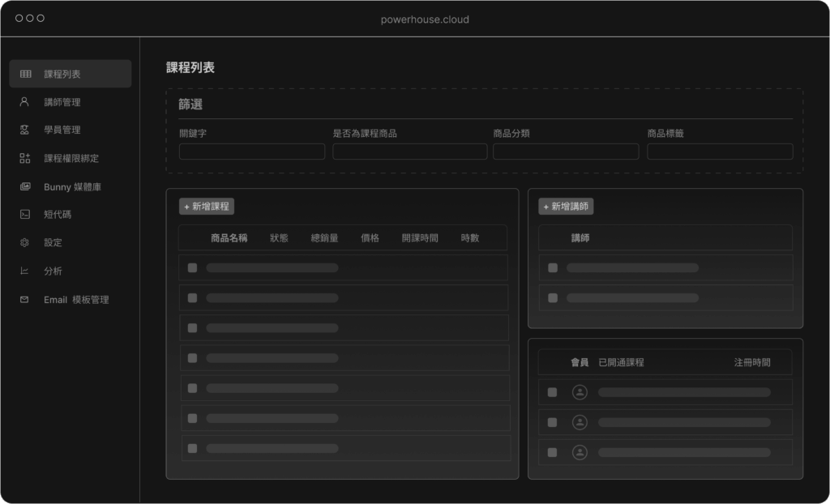Open the 商品分類 filter dropdown

(566, 152)
